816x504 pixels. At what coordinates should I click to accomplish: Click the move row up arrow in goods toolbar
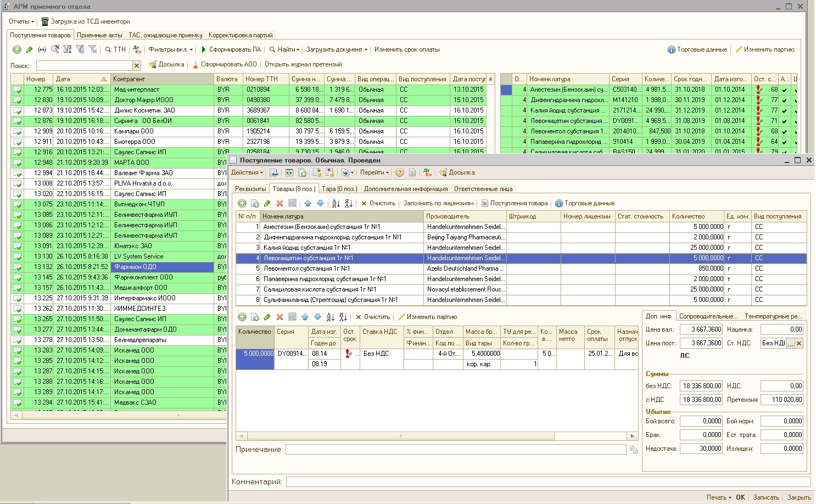[x=308, y=203]
